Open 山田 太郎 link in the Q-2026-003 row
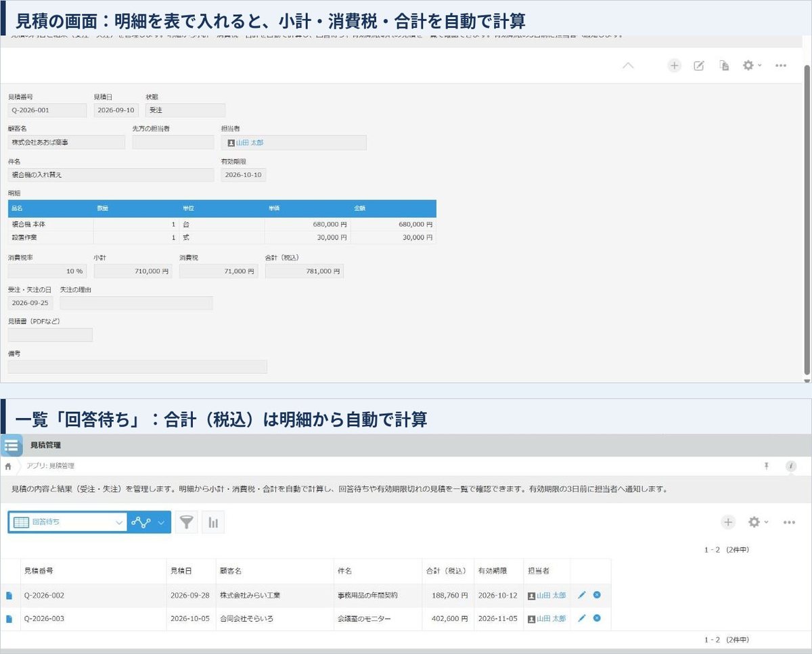Viewport: 812px width, 654px height. click(551, 619)
